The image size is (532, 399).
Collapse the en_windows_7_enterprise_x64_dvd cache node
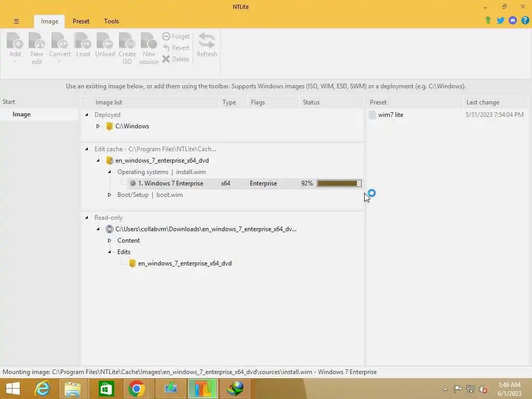pyautogui.click(x=98, y=161)
